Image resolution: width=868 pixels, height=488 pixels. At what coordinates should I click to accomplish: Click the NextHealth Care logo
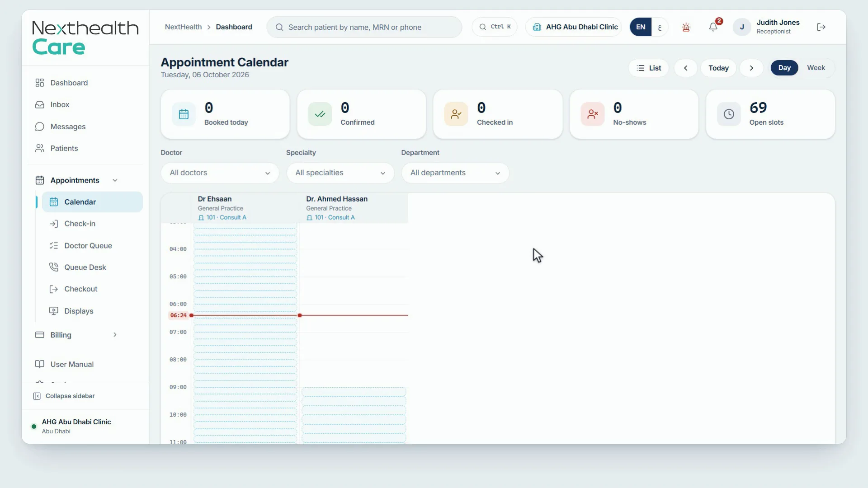click(85, 38)
